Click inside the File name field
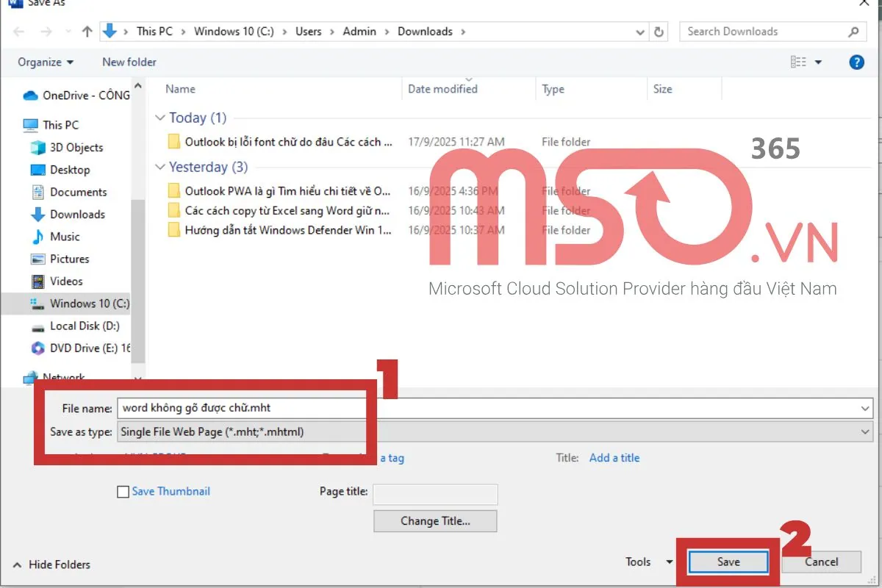 click(x=485, y=408)
